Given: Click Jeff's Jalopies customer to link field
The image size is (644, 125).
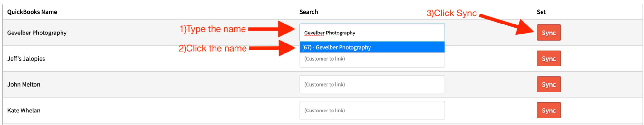Looking at the screenshot, I should 372,60.
